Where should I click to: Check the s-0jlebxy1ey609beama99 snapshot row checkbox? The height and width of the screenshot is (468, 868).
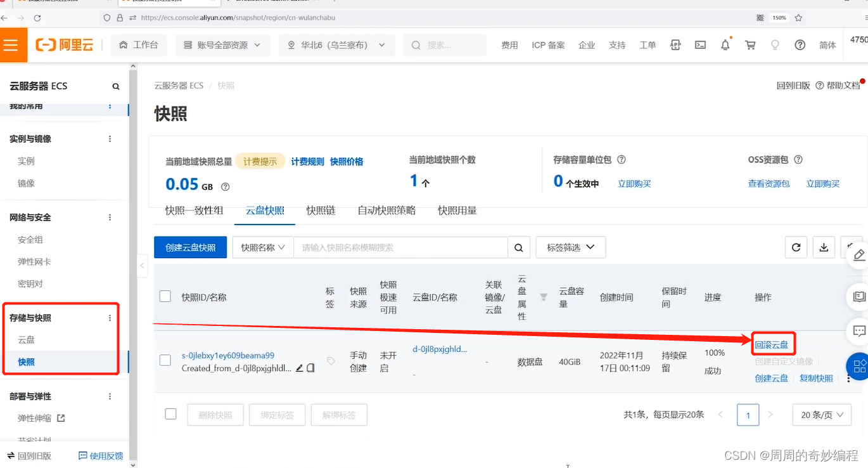click(x=165, y=360)
